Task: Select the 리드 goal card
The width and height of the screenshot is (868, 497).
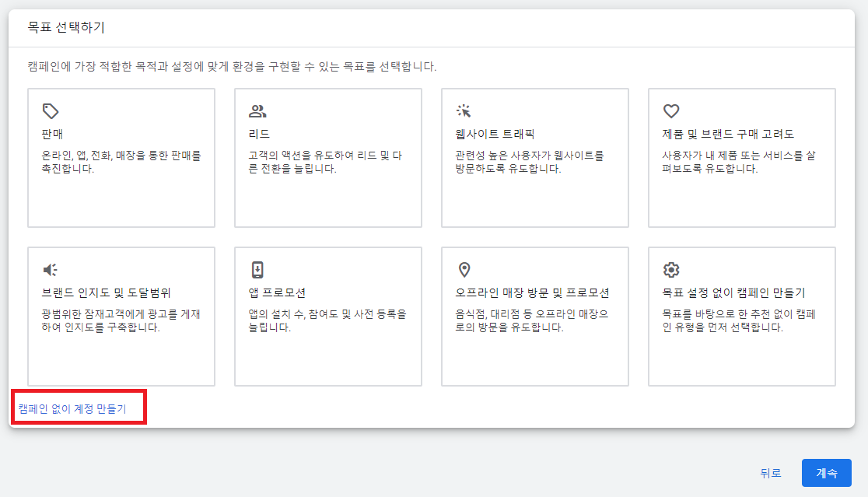Action: click(327, 156)
